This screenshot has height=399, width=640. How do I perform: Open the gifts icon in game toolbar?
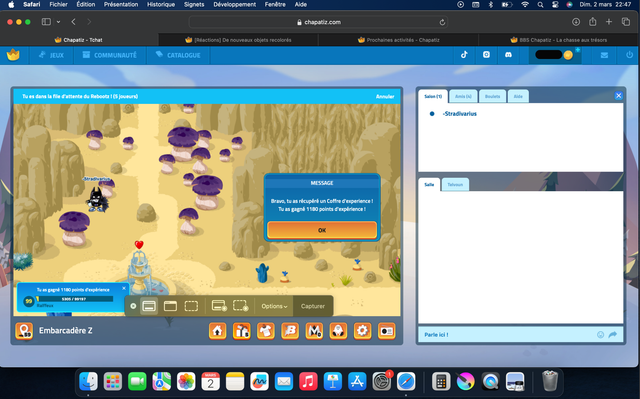click(x=242, y=331)
